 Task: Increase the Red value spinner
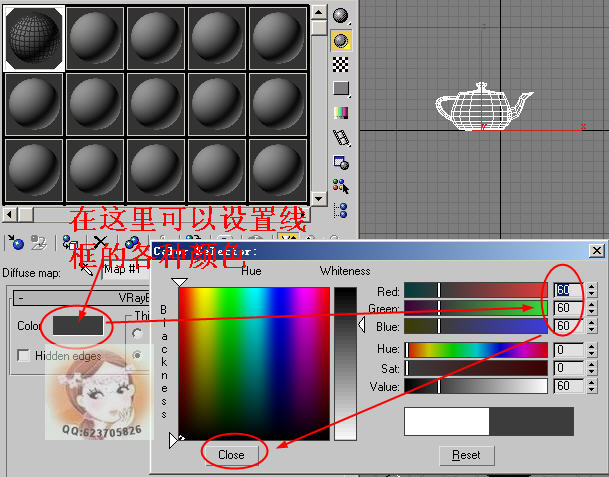tap(591, 286)
